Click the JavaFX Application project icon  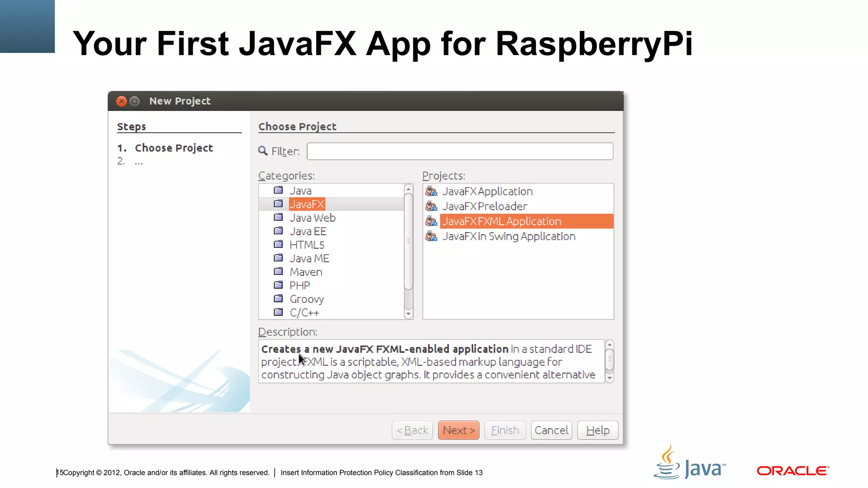tap(431, 191)
